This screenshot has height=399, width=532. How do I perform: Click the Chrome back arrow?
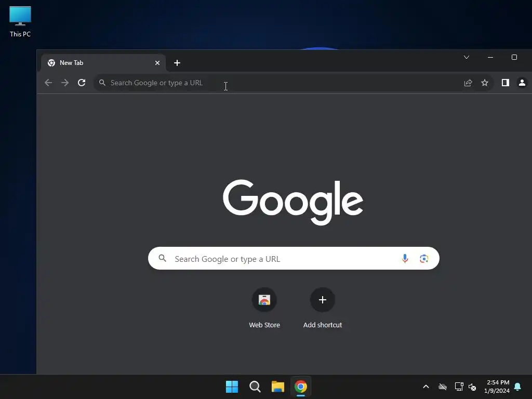pos(48,83)
